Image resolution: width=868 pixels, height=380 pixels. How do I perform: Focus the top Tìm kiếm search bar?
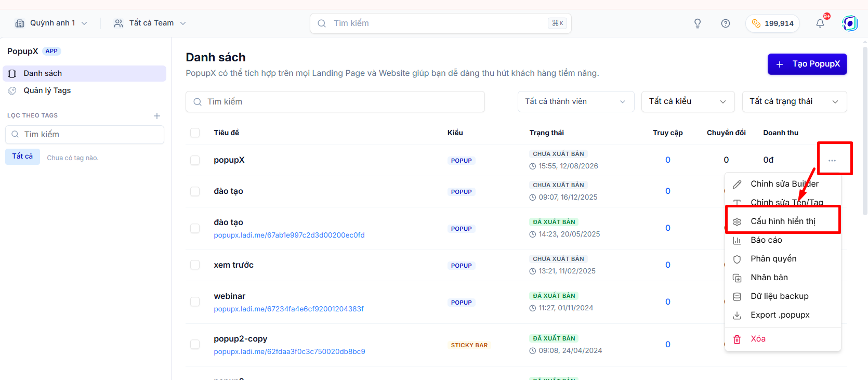point(440,23)
